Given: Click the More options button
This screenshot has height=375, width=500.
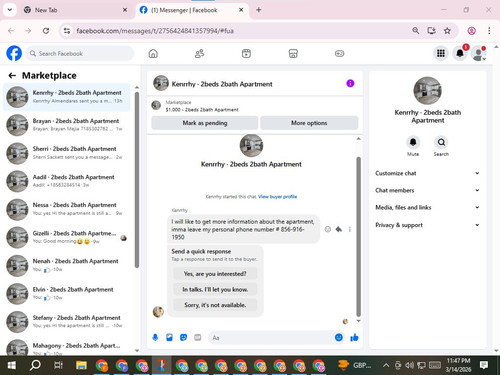Looking at the screenshot, I should 309,123.
